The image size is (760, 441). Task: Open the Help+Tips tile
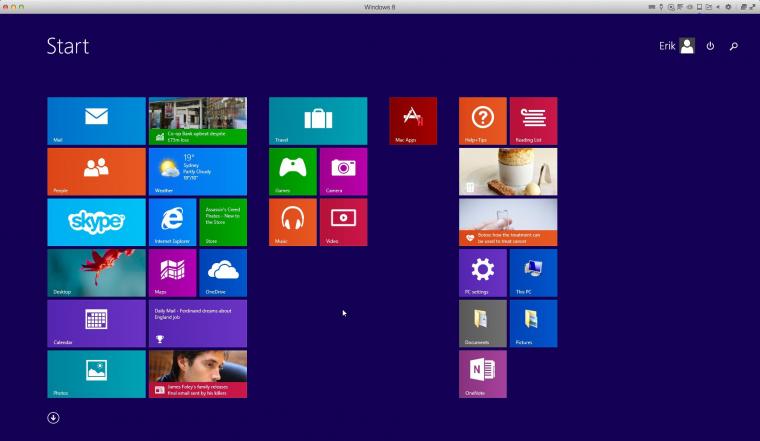pyautogui.click(x=483, y=121)
